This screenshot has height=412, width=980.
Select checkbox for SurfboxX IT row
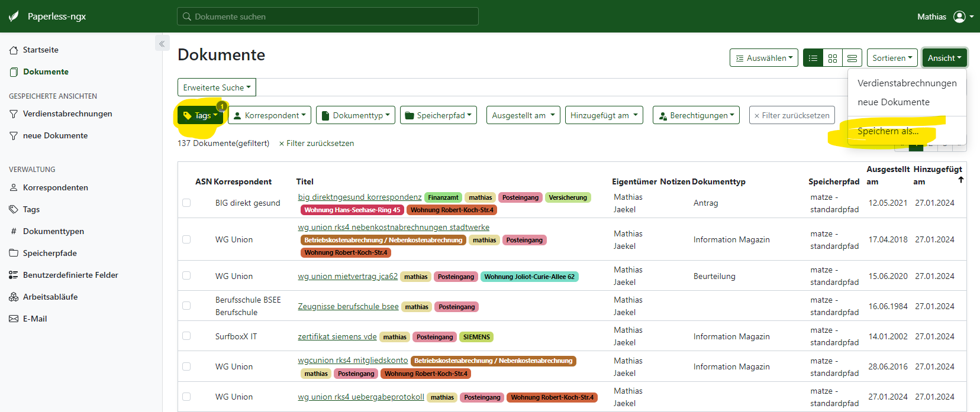pos(186,336)
